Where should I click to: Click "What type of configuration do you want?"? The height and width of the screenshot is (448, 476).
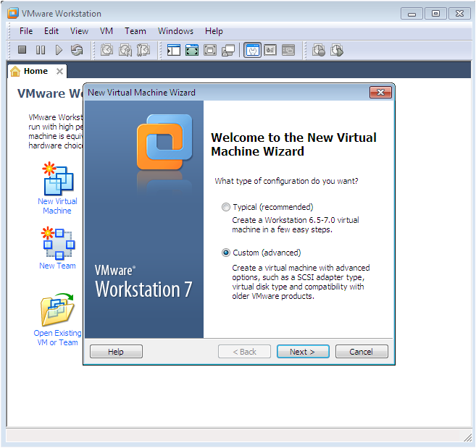[x=287, y=181]
